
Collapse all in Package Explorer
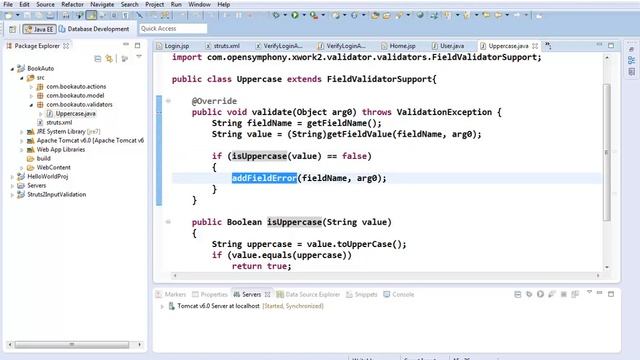[x=98, y=59]
